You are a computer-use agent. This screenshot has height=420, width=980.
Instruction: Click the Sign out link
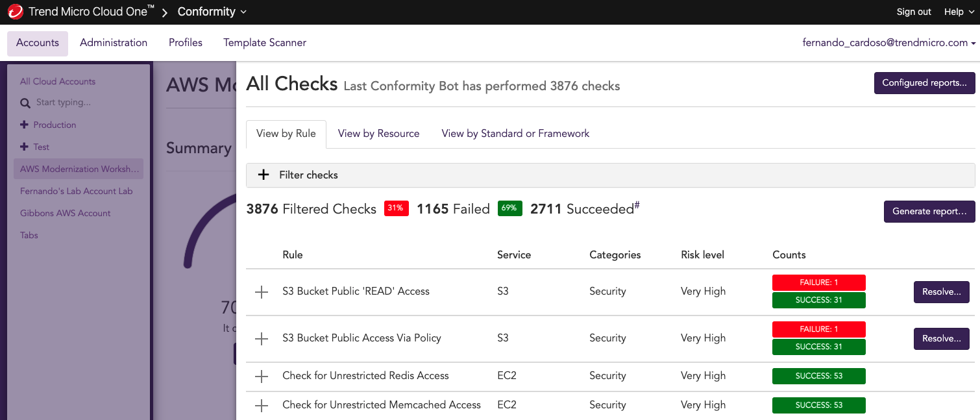click(x=914, y=12)
